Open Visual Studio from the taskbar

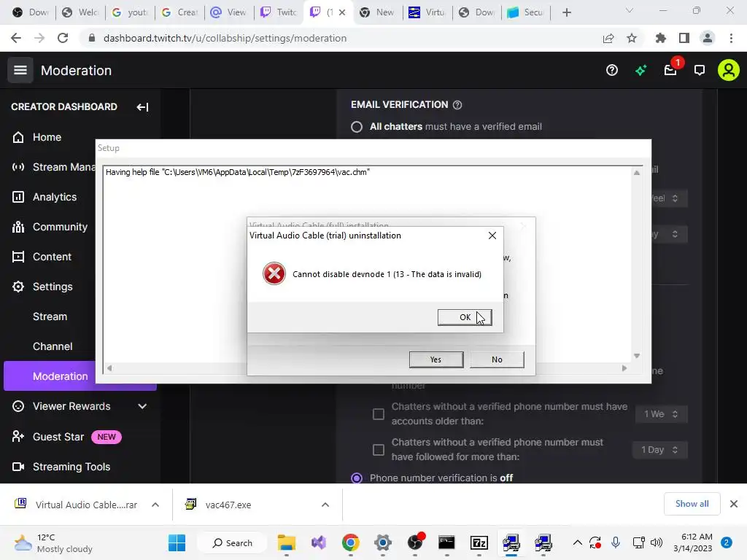point(319,542)
